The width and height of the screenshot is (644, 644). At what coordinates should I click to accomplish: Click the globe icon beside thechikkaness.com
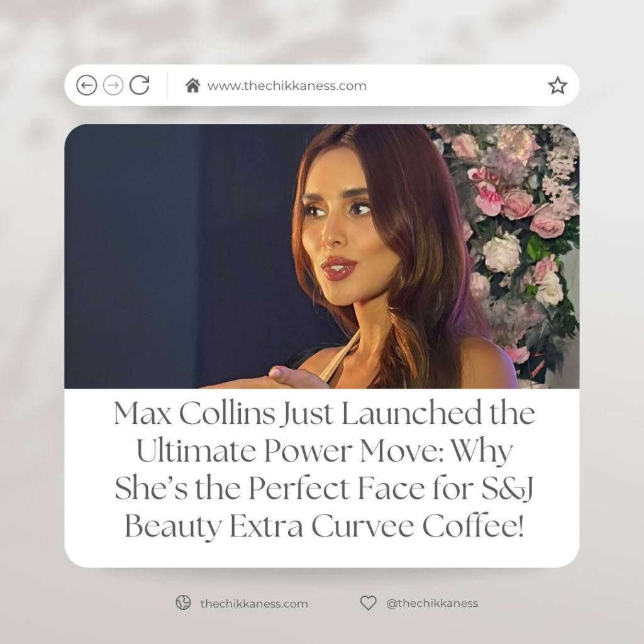pyautogui.click(x=183, y=602)
